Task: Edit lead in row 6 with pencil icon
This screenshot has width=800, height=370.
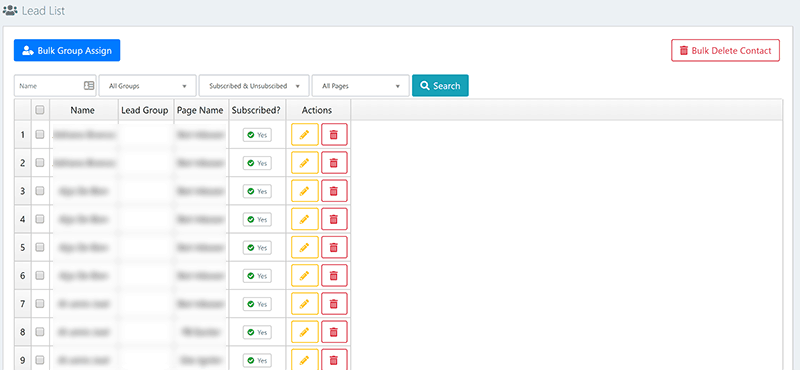Action: [x=305, y=276]
